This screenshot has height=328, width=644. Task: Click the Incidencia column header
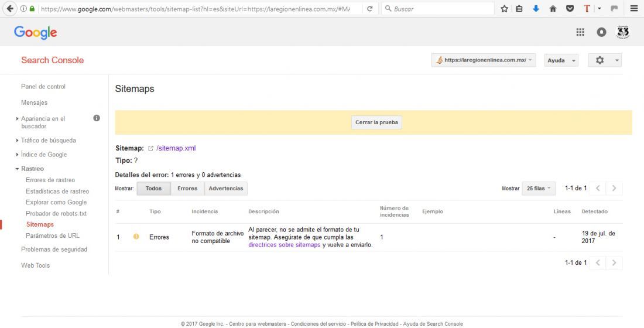click(204, 211)
